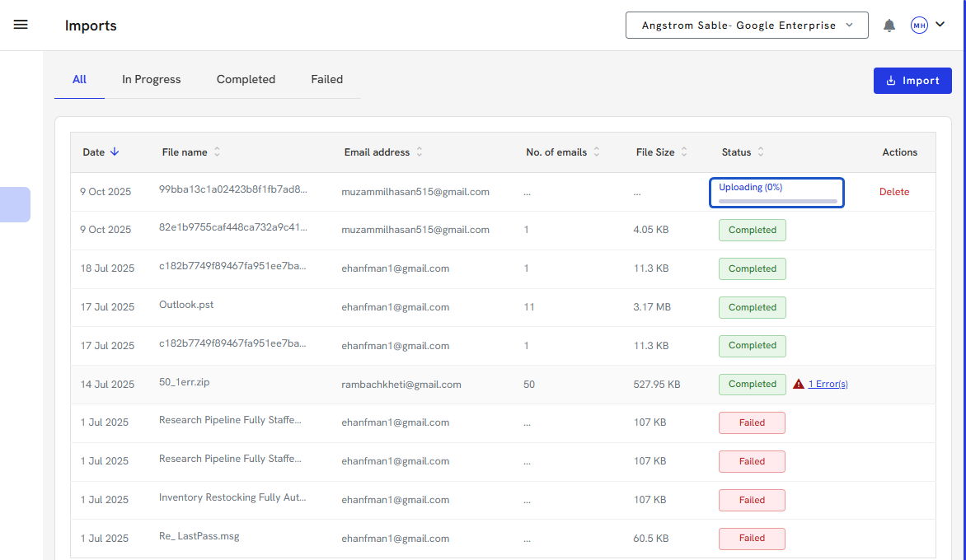
Task: Sort table by File name
Action: [217, 152]
